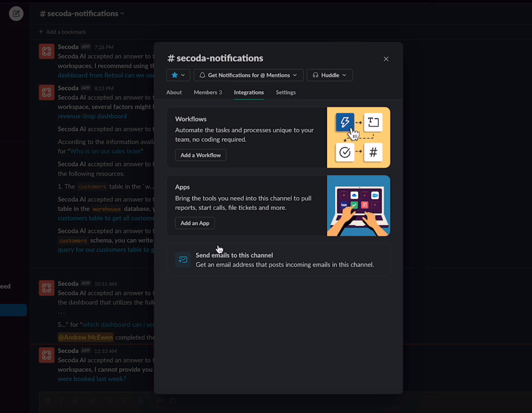Viewport: 532px width, 413px height.
Task: Open the secoda-notifications channel header menu
Action: tap(82, 14)
